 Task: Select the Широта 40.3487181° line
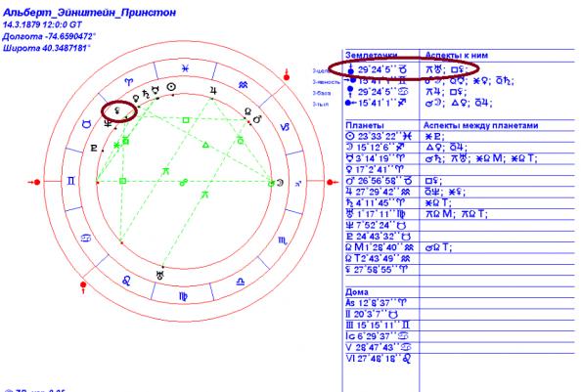pyautogui.click(x=47, y=48)
